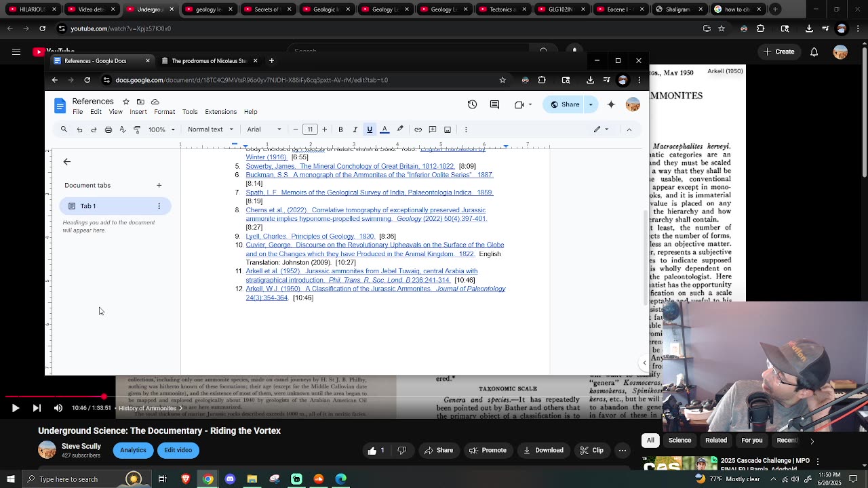Click the insert link icon

point(418,129)
